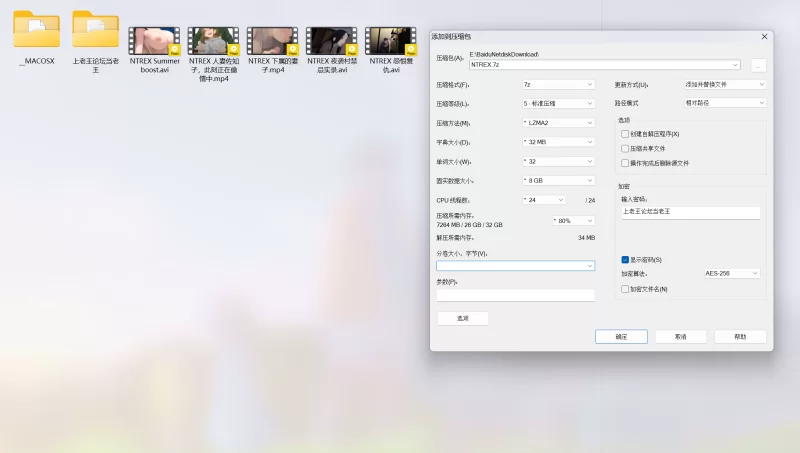
Task: Click the 输入密码 password field
Action: pyautogui.click(x=691, y=212)
